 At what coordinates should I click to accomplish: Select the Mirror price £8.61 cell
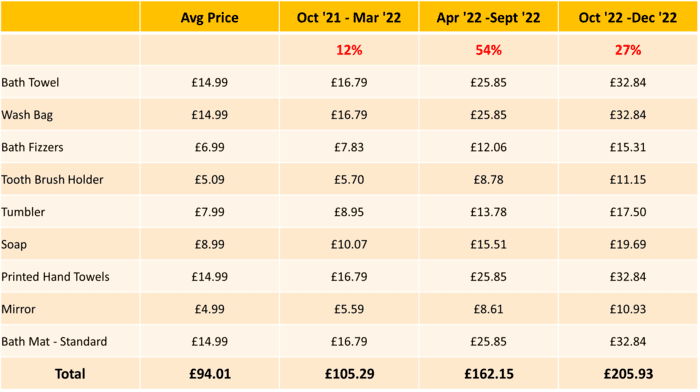tap(488, 309)
